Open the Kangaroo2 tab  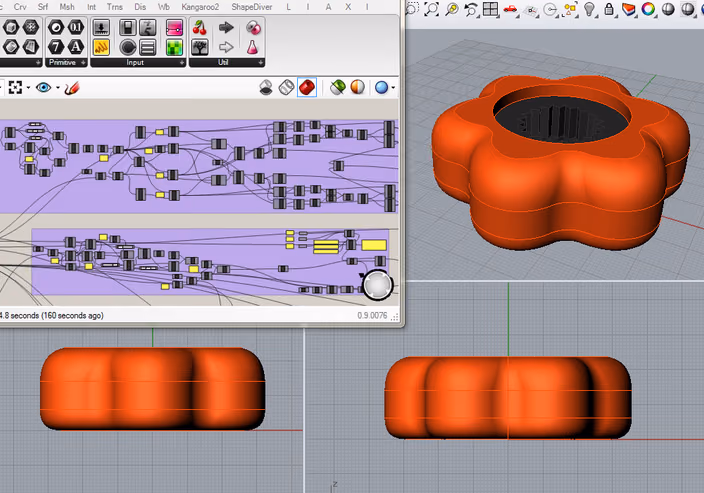[200, 7]
